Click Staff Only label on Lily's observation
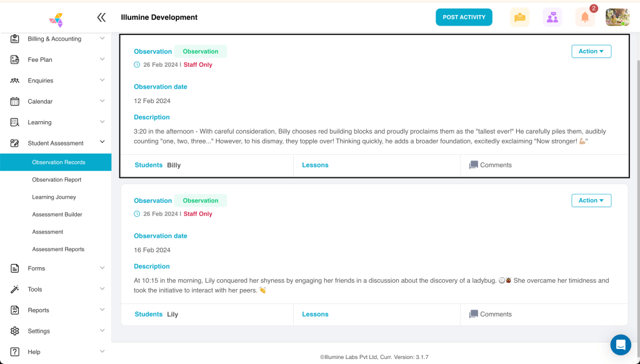Viewport: 640px width, 364px height. click(198, 214)
